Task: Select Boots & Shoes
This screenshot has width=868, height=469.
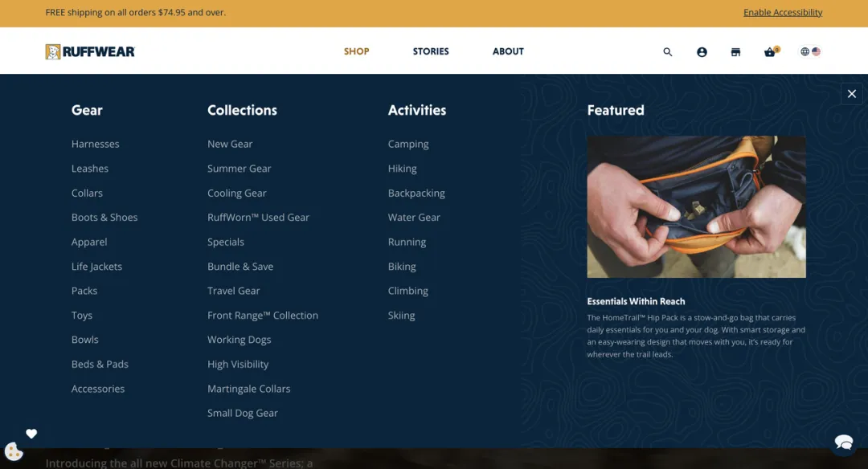Action: (104, 218)
